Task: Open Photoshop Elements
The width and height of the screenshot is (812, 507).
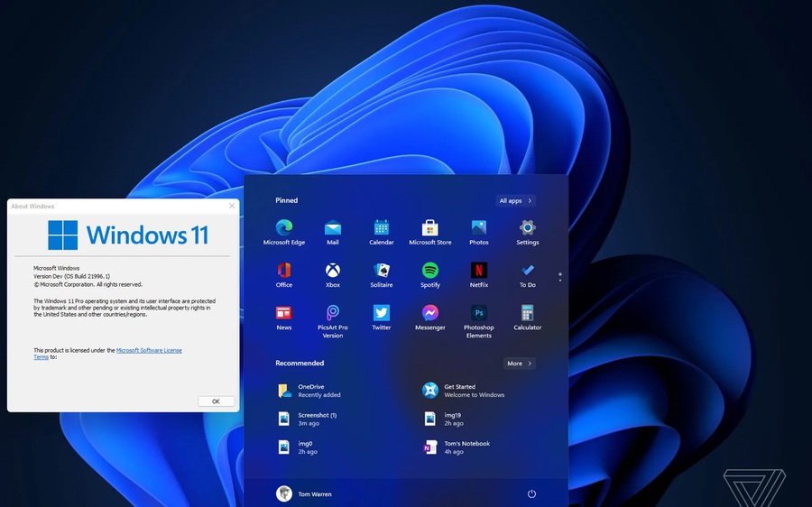Action: tap(478, 321)
